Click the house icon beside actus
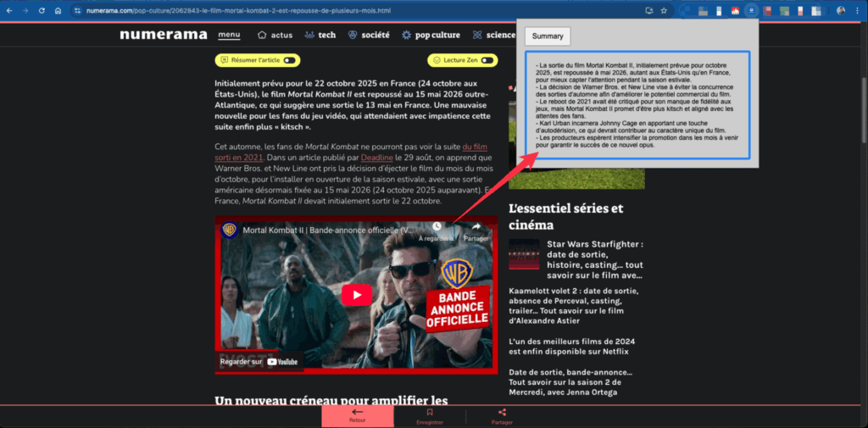868x428 pixels. [x=263, y=35]
